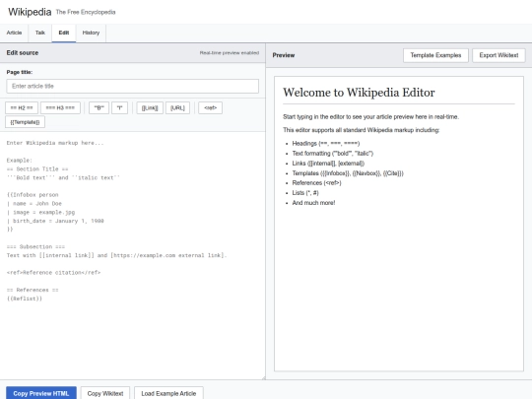Insert a <ref> reference tag
Image resolution: width=532 pixels, height=399 pixels.
tap(211, 108)
